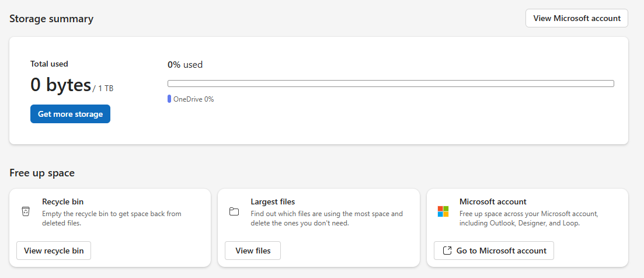
Task: Open View recycle bin button
Action: 54,251
